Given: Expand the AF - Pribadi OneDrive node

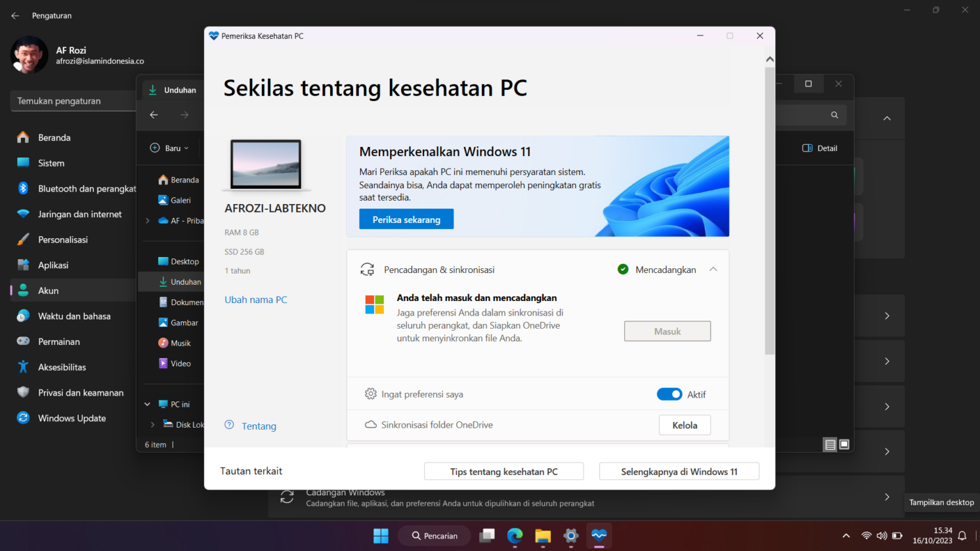Looking at the screenshot, I should click(148, 221).
